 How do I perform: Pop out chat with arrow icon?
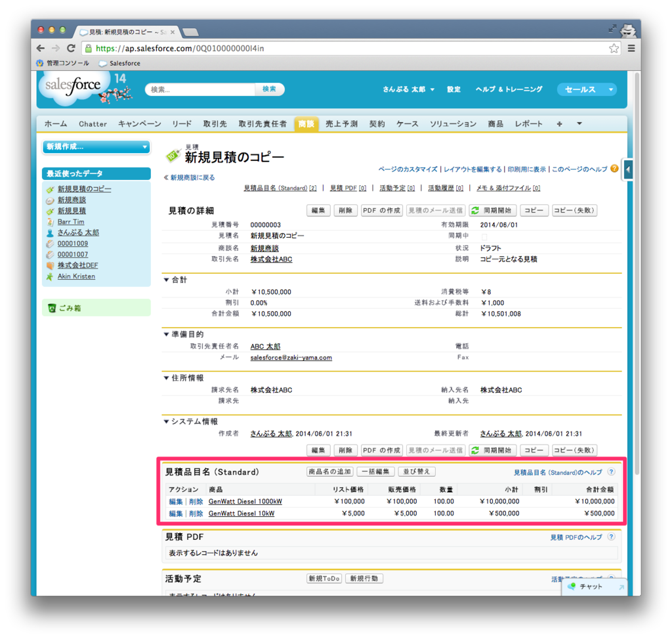pos(621,587)
